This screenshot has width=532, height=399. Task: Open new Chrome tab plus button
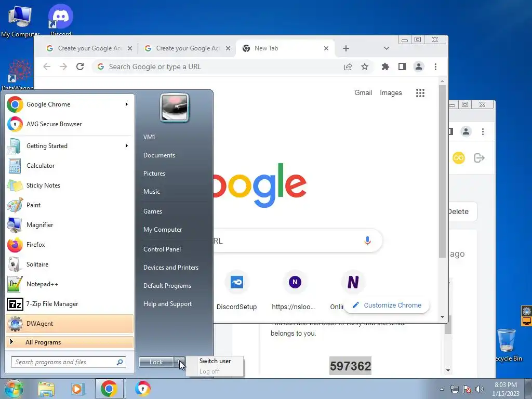click(x=345, y=48)
